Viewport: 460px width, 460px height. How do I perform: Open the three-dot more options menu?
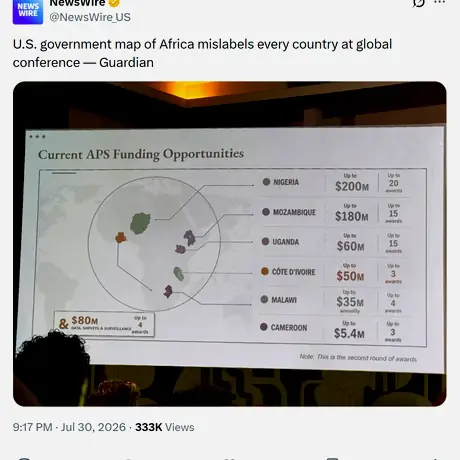pyautogui.click(x=439, y=2)
